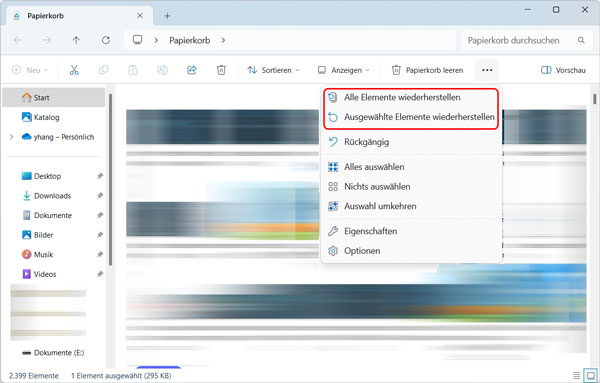Click the Delete trash icon
The image size is (600, 383).
pyautogui.click(x=221, y=70)
